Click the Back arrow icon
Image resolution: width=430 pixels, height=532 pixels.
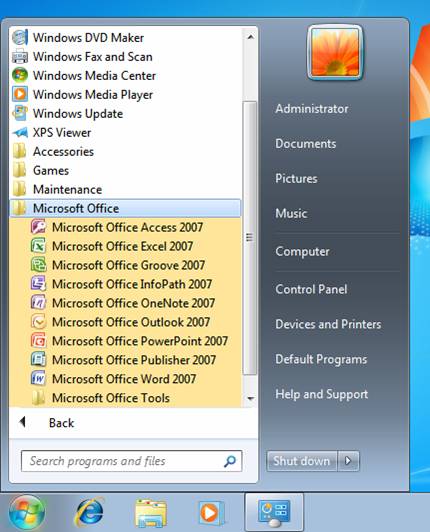click(x=22, y=422)
